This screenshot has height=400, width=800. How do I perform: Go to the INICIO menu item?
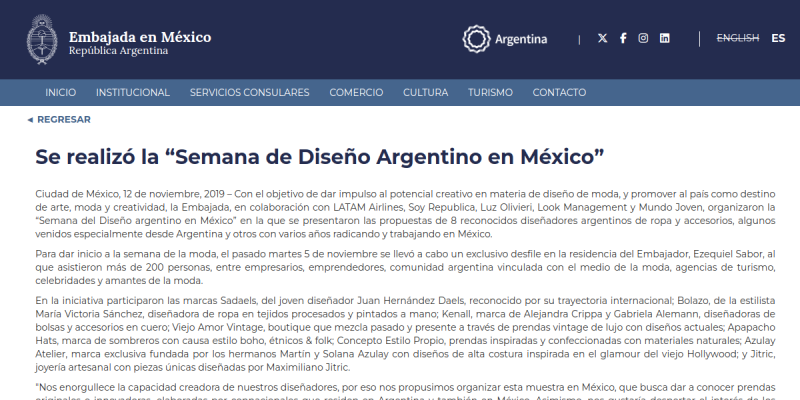(61, 92)
